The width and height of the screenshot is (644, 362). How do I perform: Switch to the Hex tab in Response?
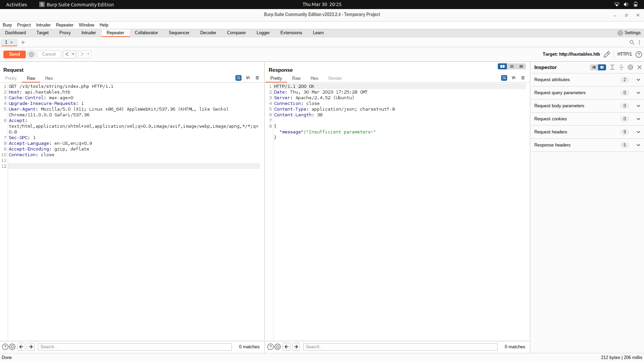click(x=314, y=78)
